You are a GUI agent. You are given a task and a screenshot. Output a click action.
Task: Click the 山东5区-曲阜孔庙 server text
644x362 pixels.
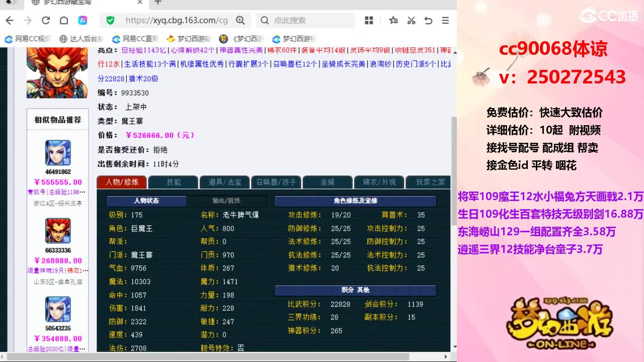point(58,282)
